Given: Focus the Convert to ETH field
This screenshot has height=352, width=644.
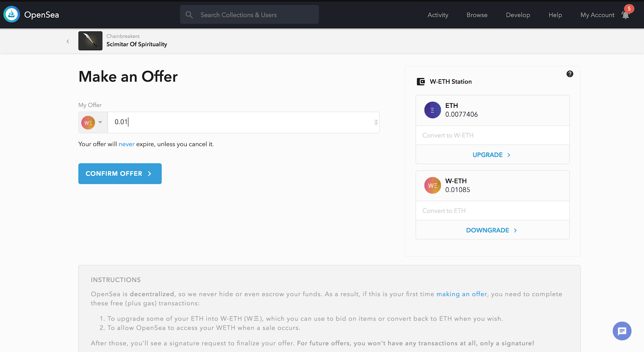Looking at the screenshot, I should click(493, 210).
